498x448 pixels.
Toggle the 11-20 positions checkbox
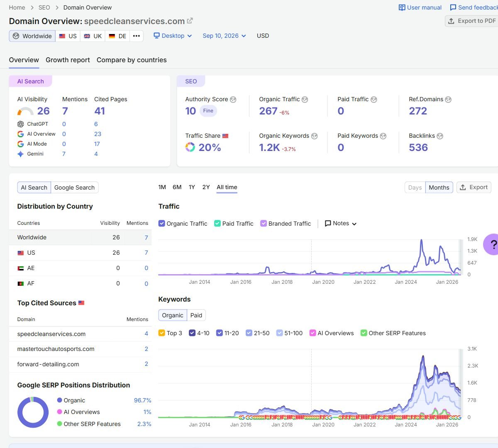[220, 333]
